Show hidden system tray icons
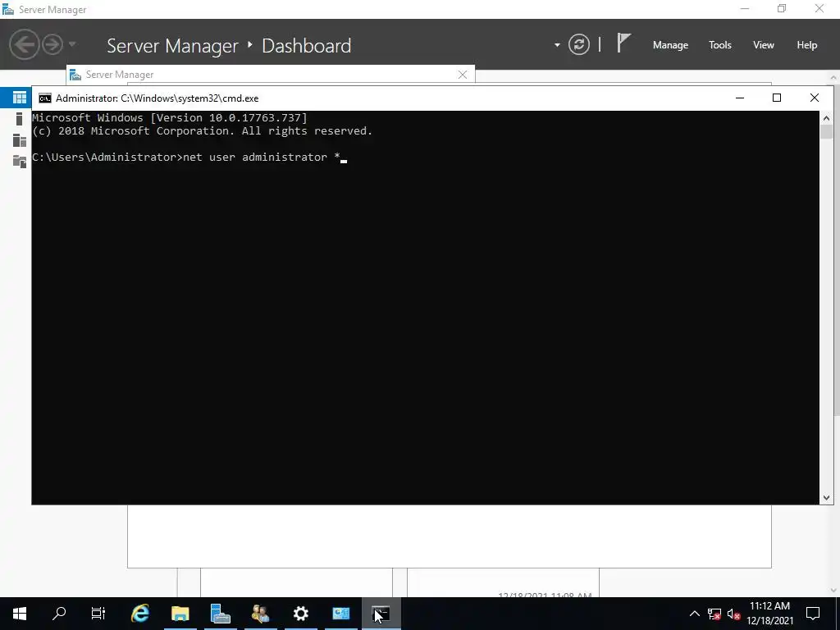Screen dimensions: 840x630 pyautogui.click(x=694, y=614)
